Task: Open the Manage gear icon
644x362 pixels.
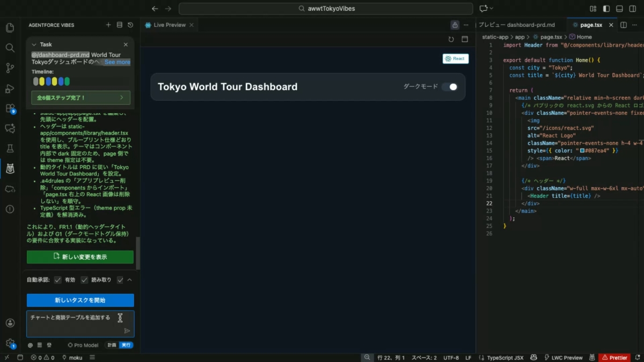Action: (10, 343)
